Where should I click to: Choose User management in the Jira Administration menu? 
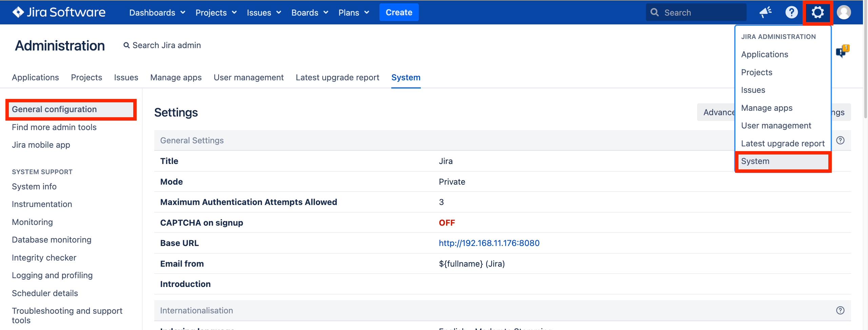[x=776, y=126]
